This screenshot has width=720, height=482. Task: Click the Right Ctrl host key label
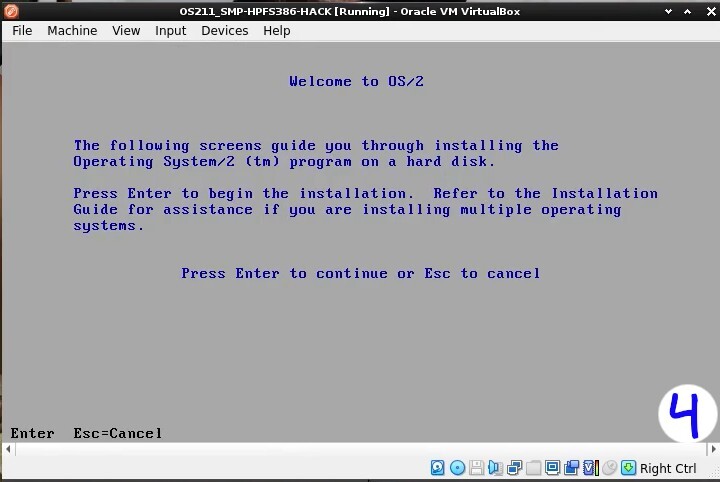(x=668, y=468)
